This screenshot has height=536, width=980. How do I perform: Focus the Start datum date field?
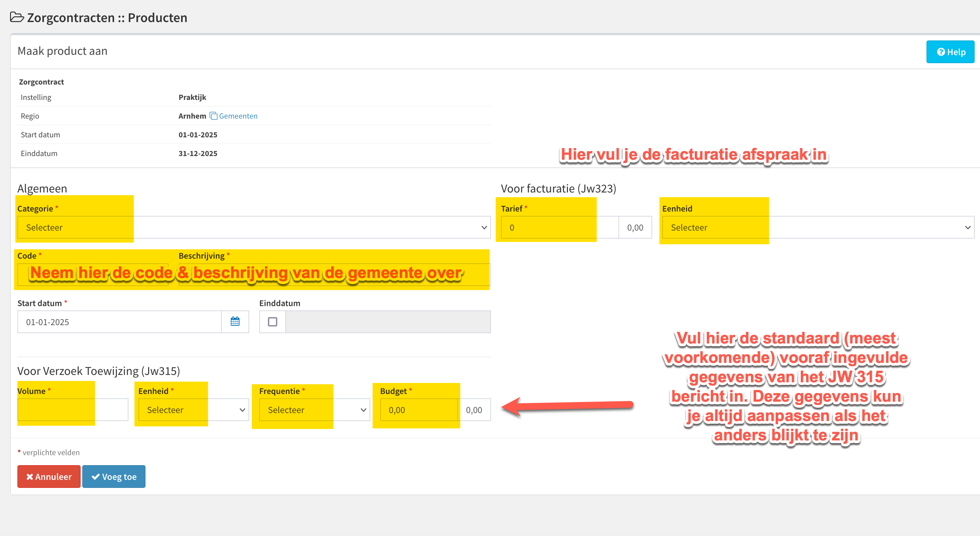119,322
